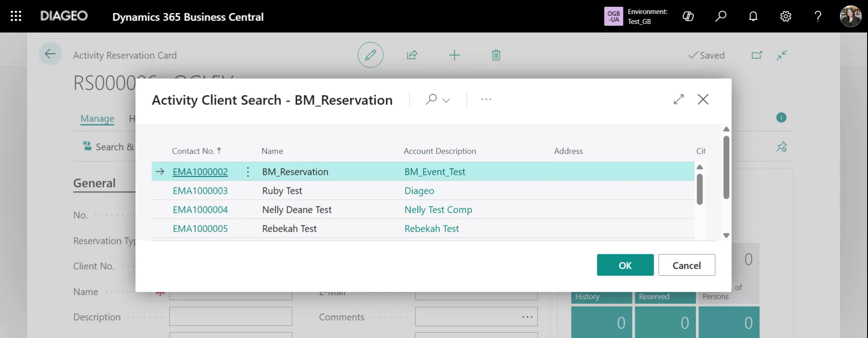868x338 pixels.
Task: Delete the record with the trash icon
Action: point(496,55)
